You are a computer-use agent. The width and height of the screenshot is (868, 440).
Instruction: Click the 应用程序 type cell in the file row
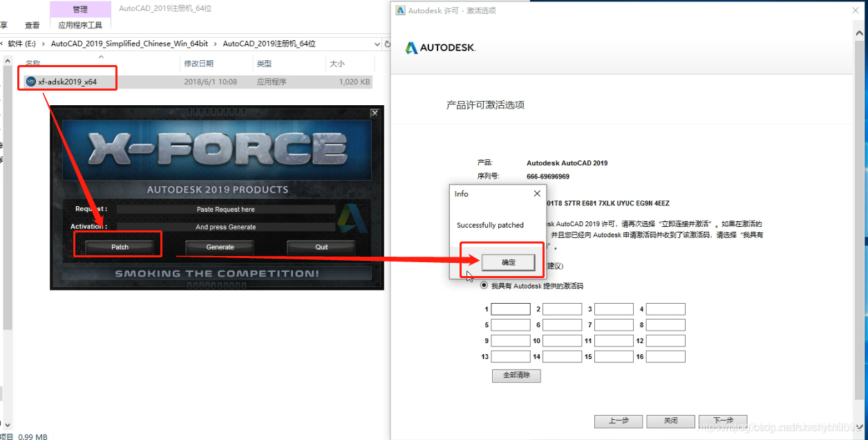coord(270,82)
